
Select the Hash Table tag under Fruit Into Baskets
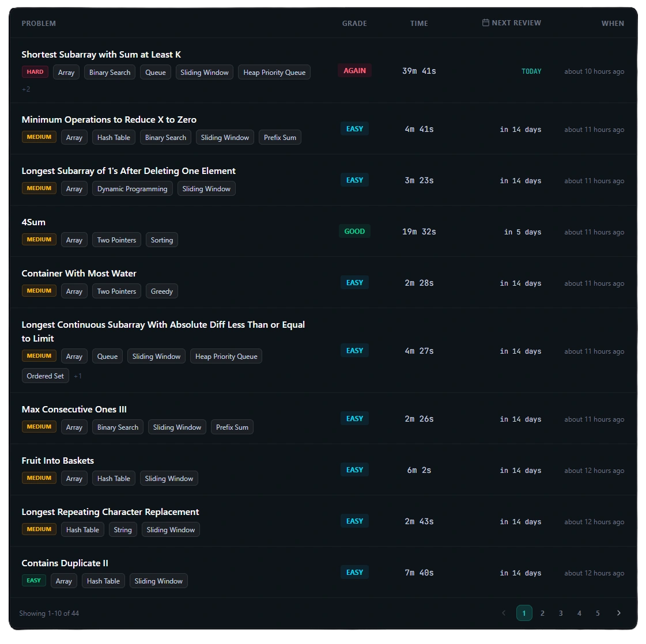114,479
